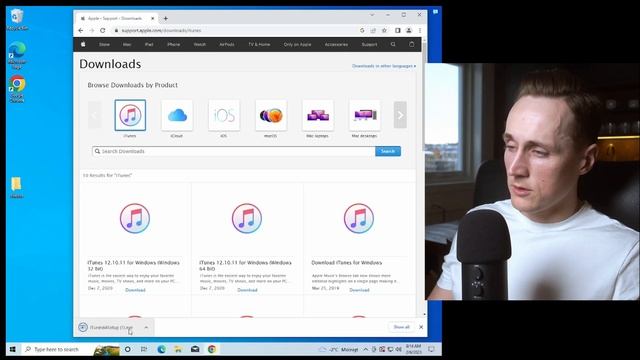Open the shopping bag icon in Apple nav
This screenshot has width=640, height=360.
tap(411, 44)
